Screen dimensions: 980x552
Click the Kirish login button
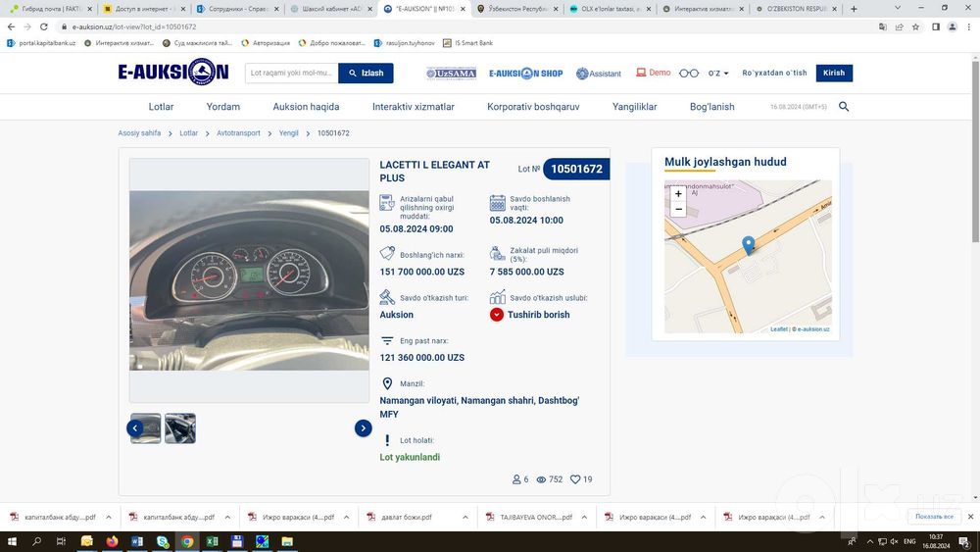click(834, 74)
